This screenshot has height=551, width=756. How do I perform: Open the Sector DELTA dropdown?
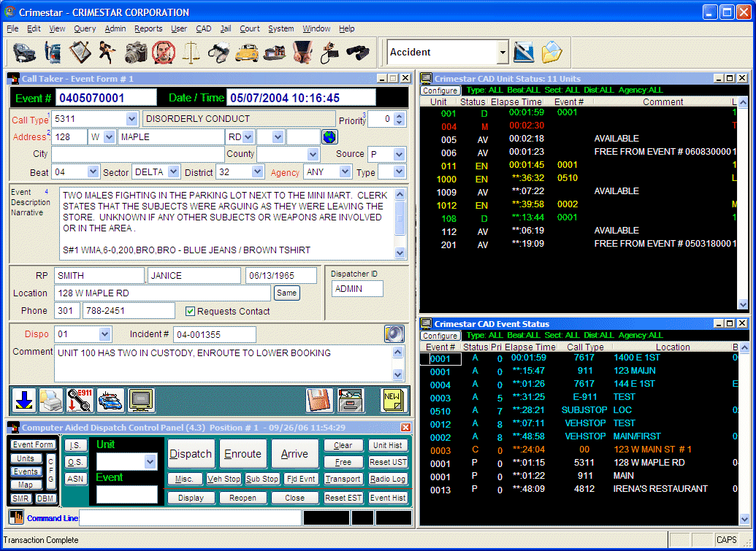(172, 172)
